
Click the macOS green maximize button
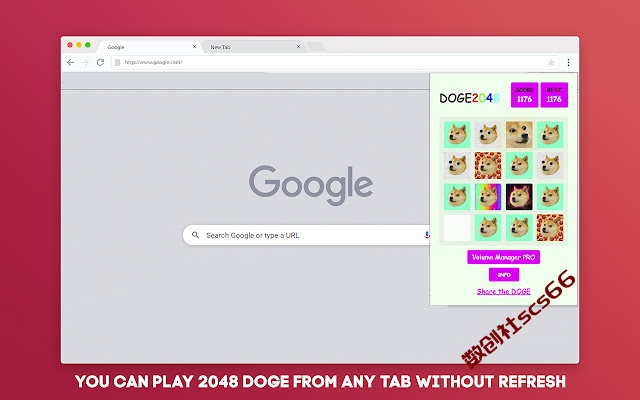click(88, 45)
